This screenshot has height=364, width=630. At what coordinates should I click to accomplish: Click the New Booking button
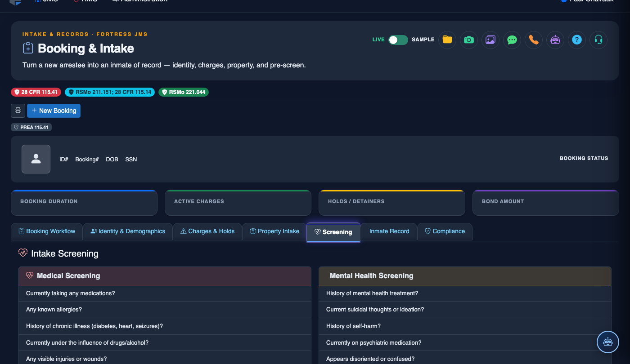[x=54, y=111]
